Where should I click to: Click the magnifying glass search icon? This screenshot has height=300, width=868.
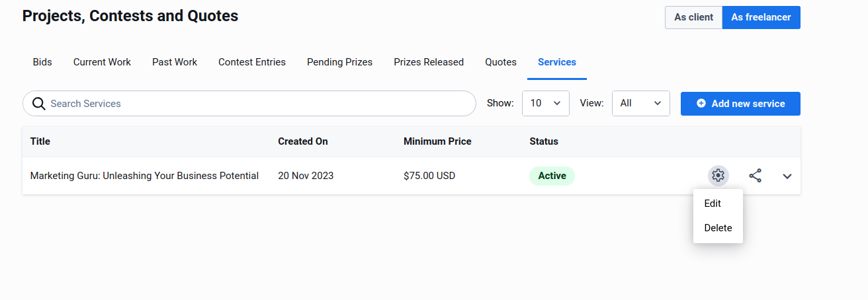[x=38, y=104]
